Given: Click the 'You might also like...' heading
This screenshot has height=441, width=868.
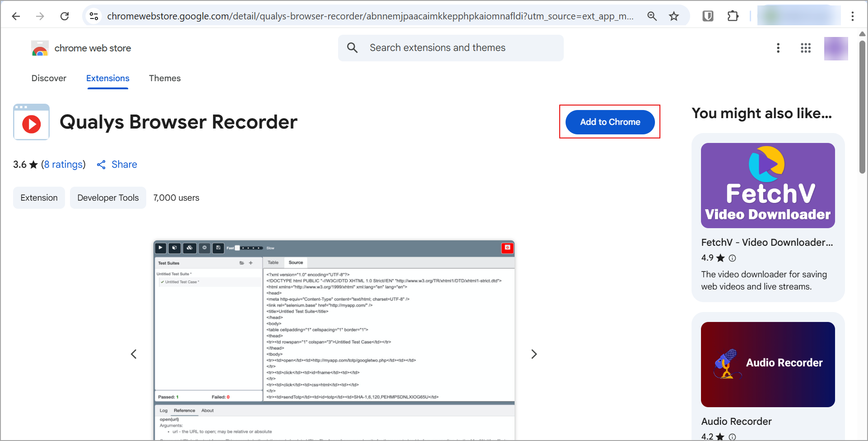Looking at the screenshot, I should (x=761, y=113).
